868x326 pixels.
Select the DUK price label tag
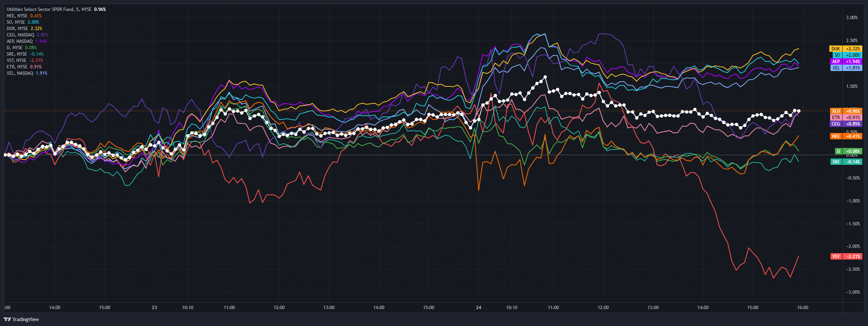(846, 49)
